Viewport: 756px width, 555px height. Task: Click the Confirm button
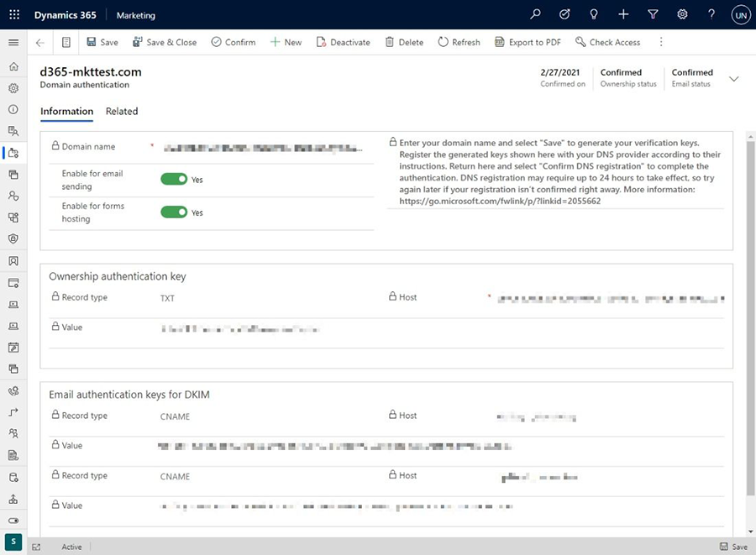coord(233,42)
